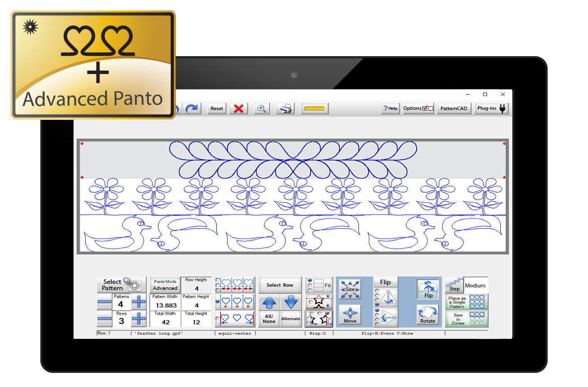This screenshot has height=387, width=588.
Task: Select the equal-center spacing radio button
Action: (x=217, y=301)
